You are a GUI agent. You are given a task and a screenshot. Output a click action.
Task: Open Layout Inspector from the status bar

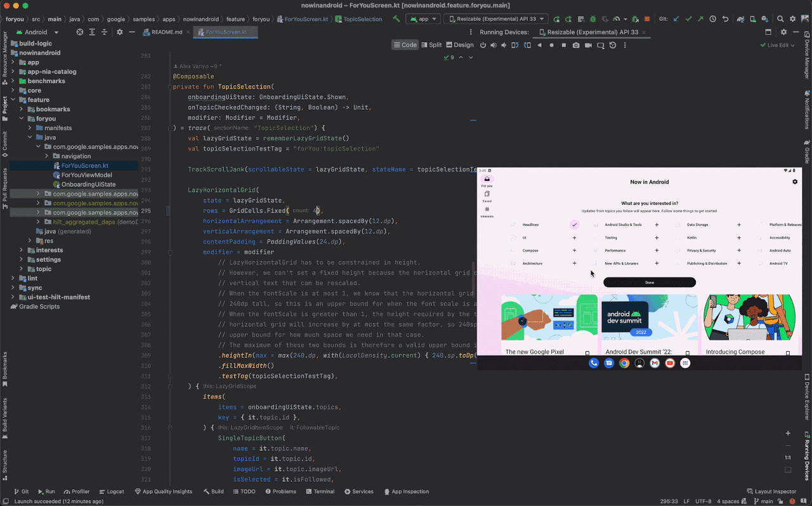tap(771, 491)
